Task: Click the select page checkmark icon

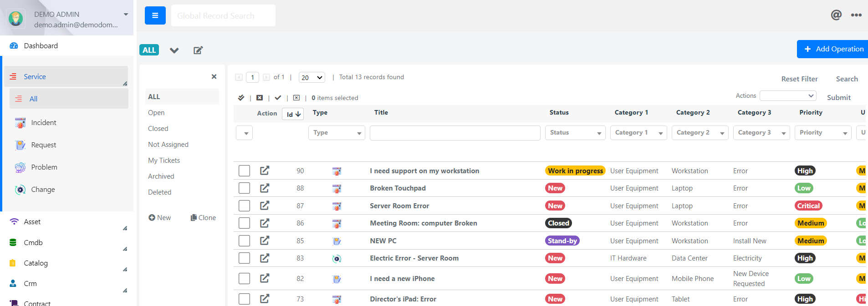Action: 278,98
